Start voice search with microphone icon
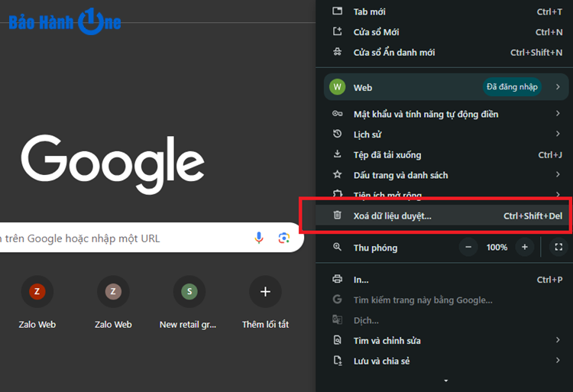 [x=259, y=238]
